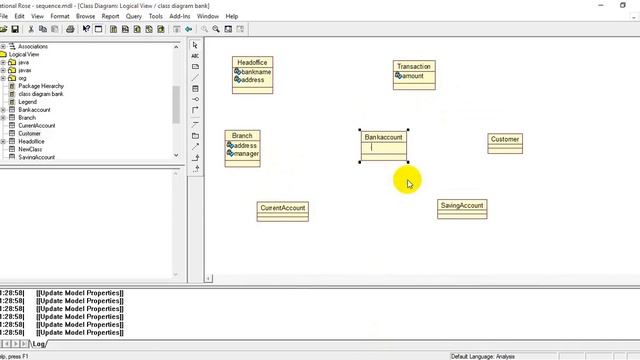This screenshot has width=640, height=360.
Task: Expand the Bankaccount class node
Action: pyautogui.click(x=3, y=110)
